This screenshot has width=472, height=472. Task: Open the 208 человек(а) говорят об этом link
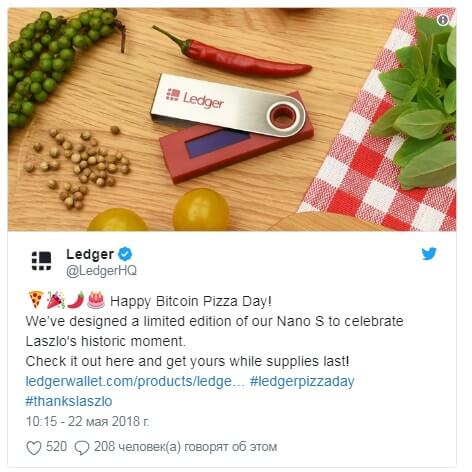tap(185, 447)
